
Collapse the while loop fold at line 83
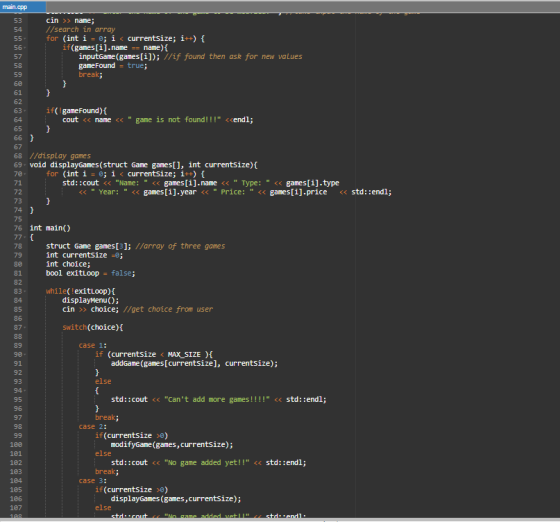coord(25,291)
